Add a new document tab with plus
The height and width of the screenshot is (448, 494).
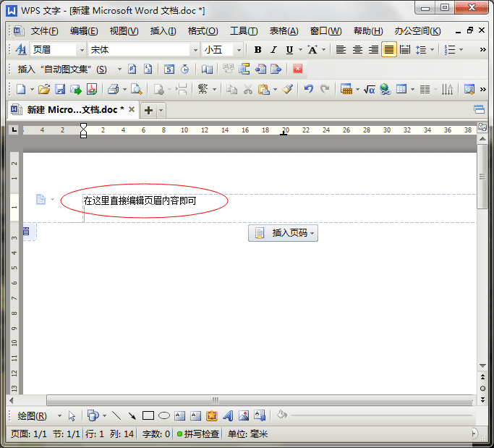[148, 110]
